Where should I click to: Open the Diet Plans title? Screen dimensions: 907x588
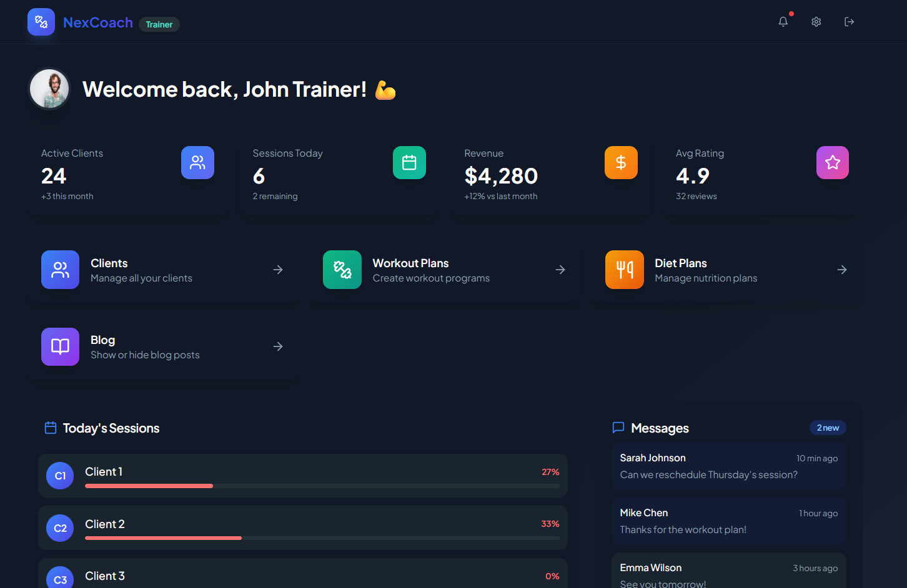681,263
